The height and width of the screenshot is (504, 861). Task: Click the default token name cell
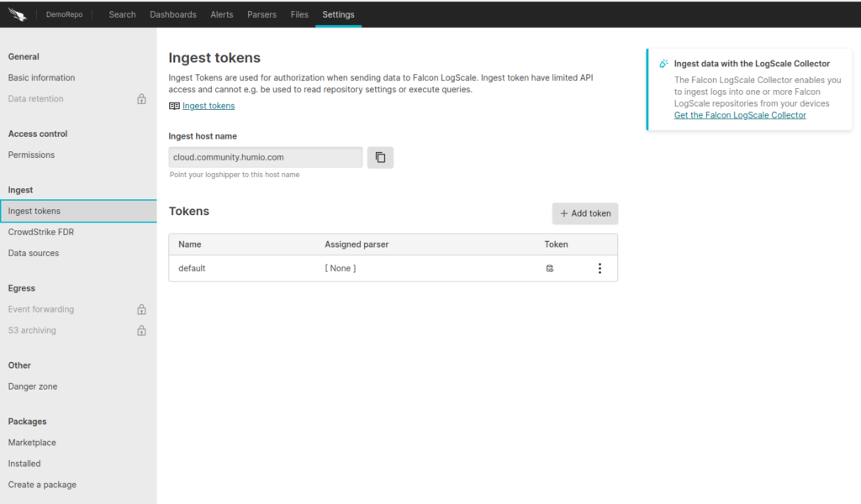[x=192, y=268]
